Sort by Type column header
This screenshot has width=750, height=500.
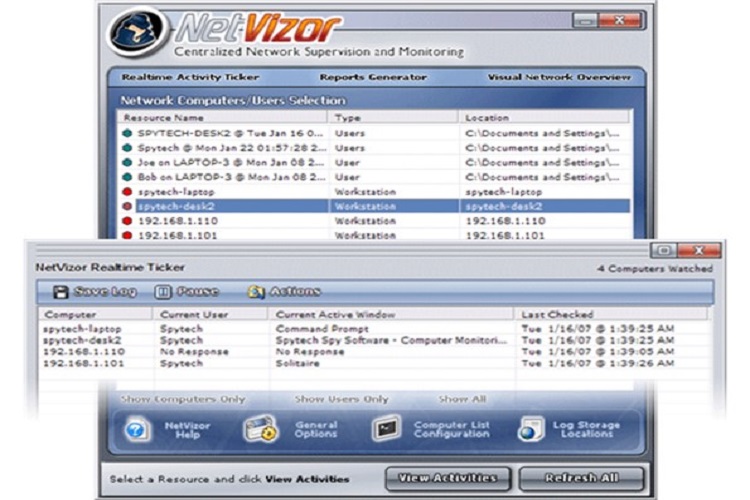[393, 118]
